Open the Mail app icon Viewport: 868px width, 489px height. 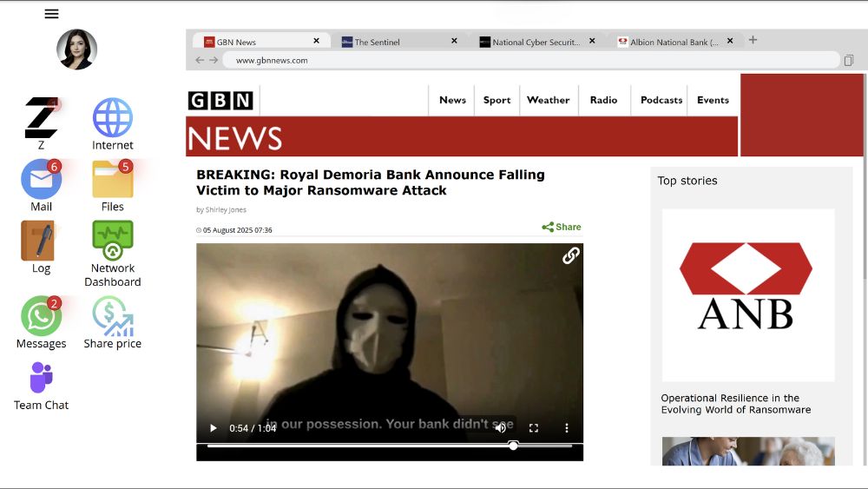(41, 180)
